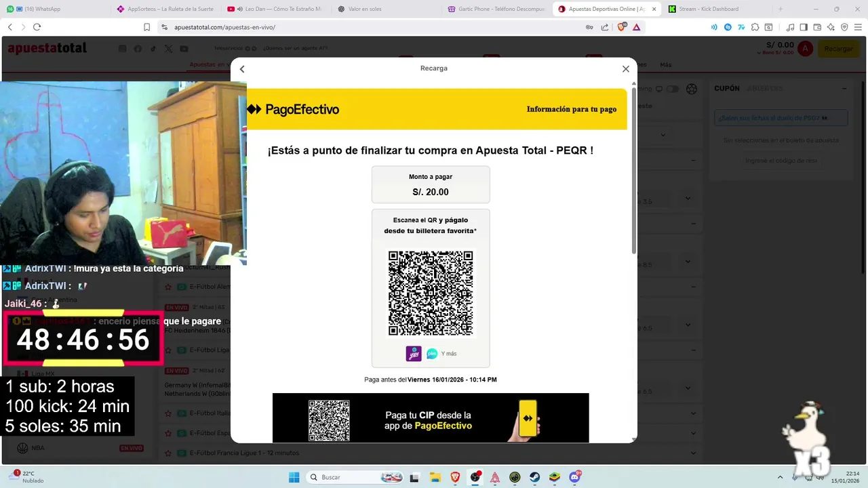Expand the E-Fútbol España row chevron
This screenshot has width=868, height=488.
click(x=693, y=432)
